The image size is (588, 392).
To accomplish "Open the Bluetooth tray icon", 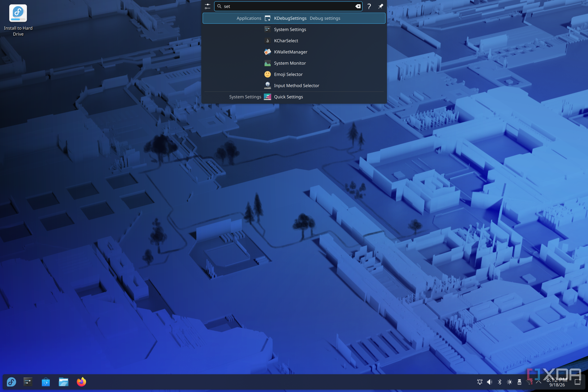I will point(499,382).
